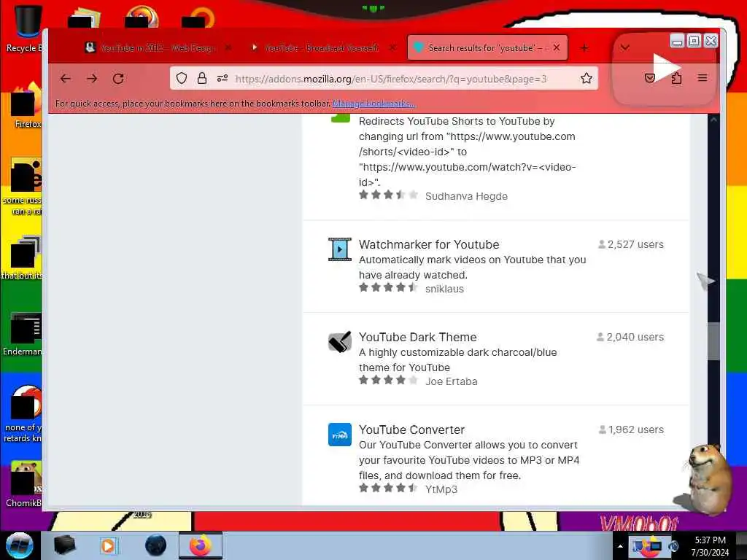The width and height of the screenshot is (747, 560).
Task: Click the Manage bookmarks link
Action: pyautogui.click(x=373, y=104)
